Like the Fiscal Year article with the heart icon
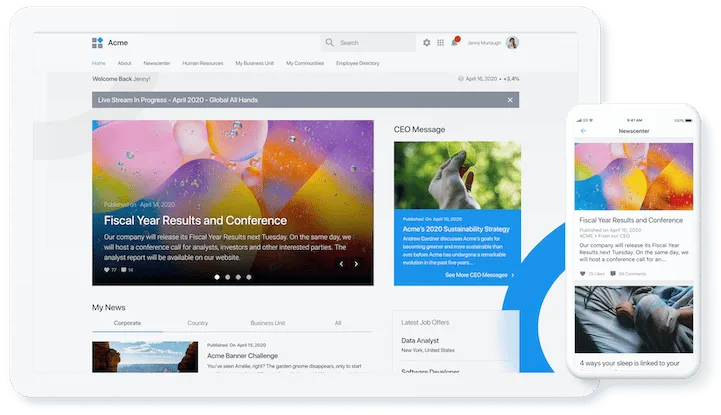Viewport: 721px width, 415px height. [x=107, y=270]
